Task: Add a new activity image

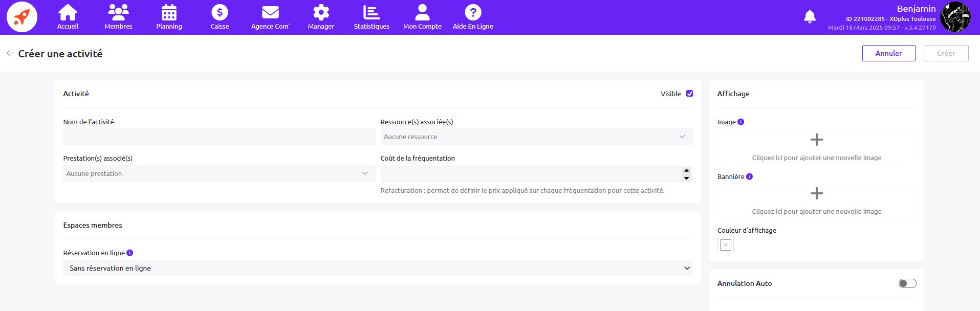Action: (x=816, y=147)
